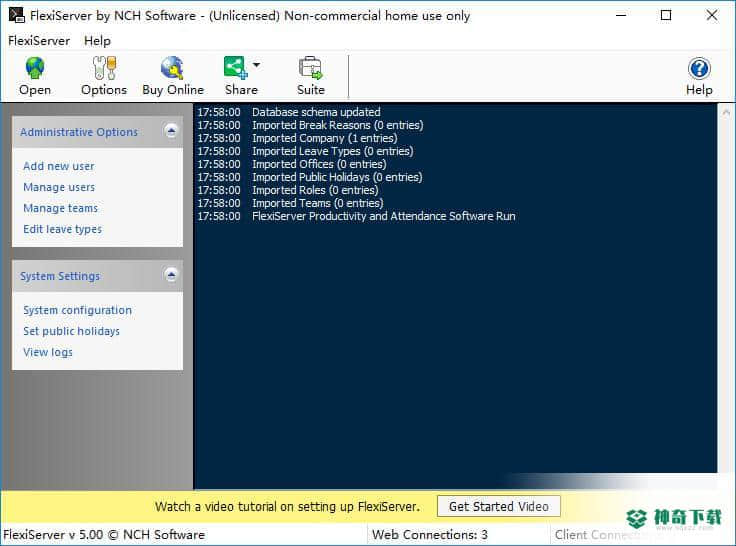The height and width of the screenshot is (546, 736).
Task: Click 'FlexiServer v 5.00 © NCH Software' status text
Action: (104, 535)
